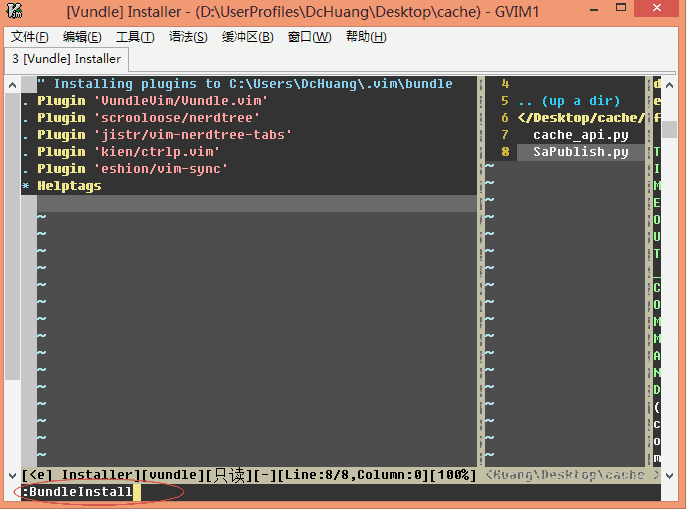The image size is (687, 509).
Task: Click the Plugin 'VundleVim/Vundle.vim' line
Action: pos(152,101)
